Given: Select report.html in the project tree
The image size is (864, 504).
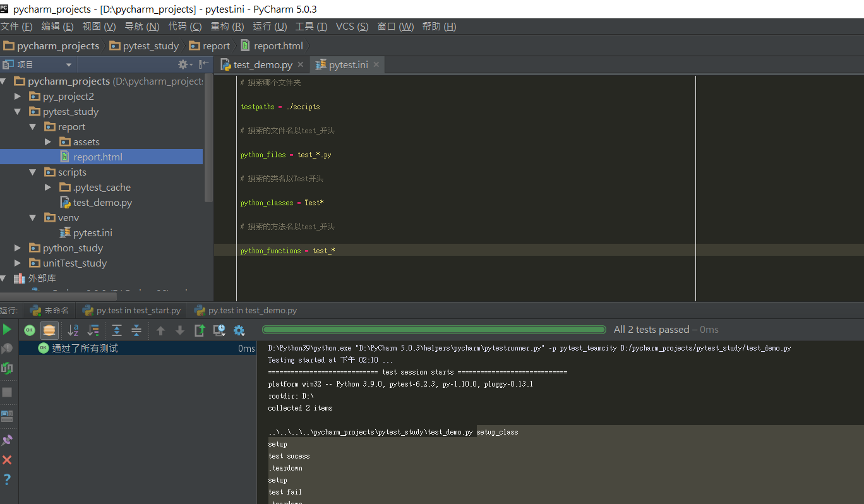Looking at the screenshot, I should [101, 157].
